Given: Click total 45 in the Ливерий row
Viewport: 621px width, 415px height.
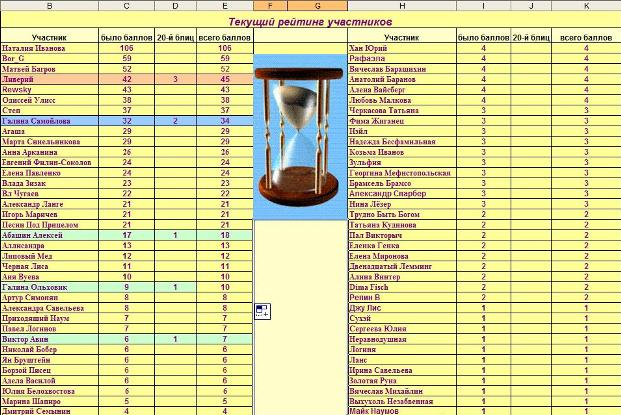Looking at the screenshot, I should pos(225,79).
